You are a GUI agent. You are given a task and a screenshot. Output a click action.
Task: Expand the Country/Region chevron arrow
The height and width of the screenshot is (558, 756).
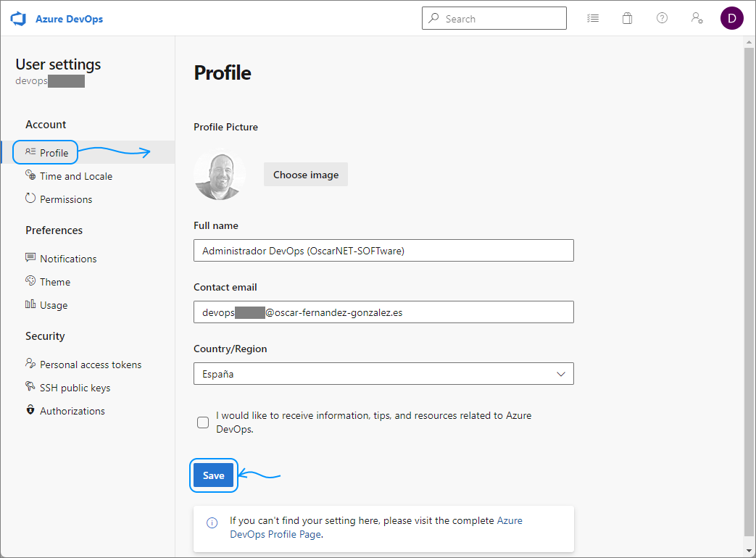(561, 374)
